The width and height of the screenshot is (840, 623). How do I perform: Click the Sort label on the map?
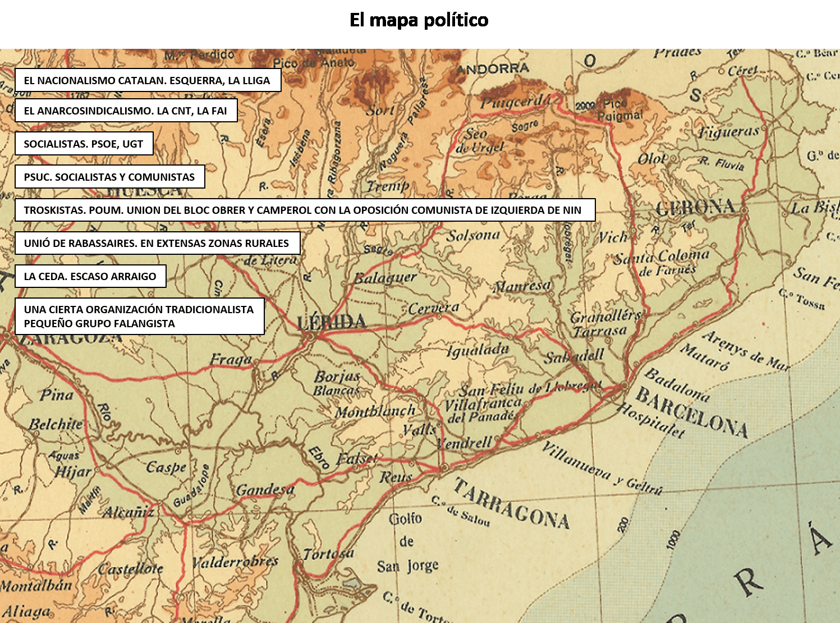pyautogui.click(x=380, y=110)
